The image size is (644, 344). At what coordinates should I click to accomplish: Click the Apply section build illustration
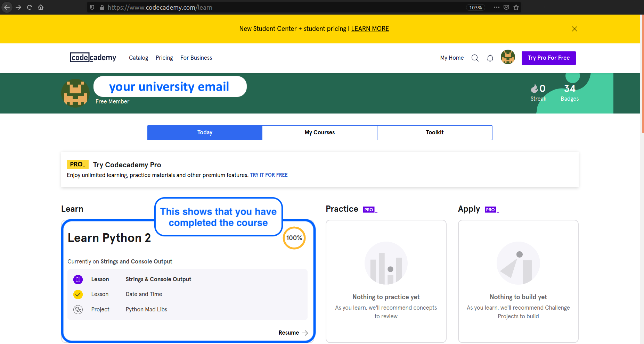[518, 263]
